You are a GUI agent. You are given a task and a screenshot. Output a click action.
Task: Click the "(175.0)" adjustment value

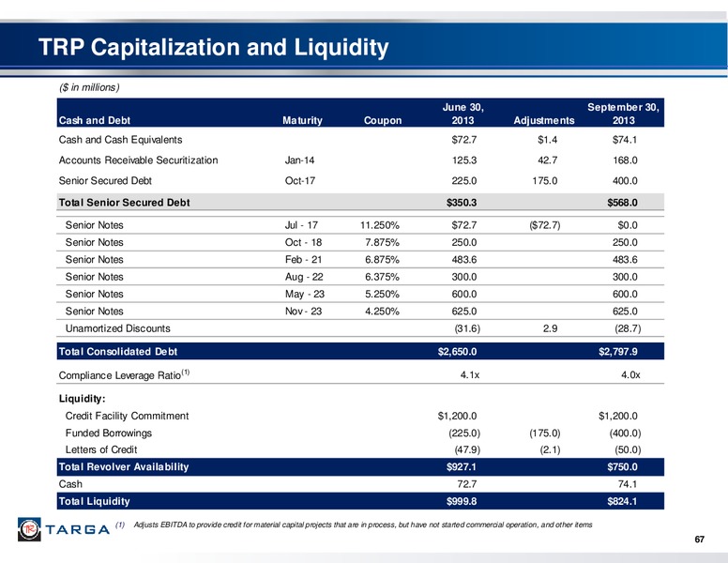545,433
